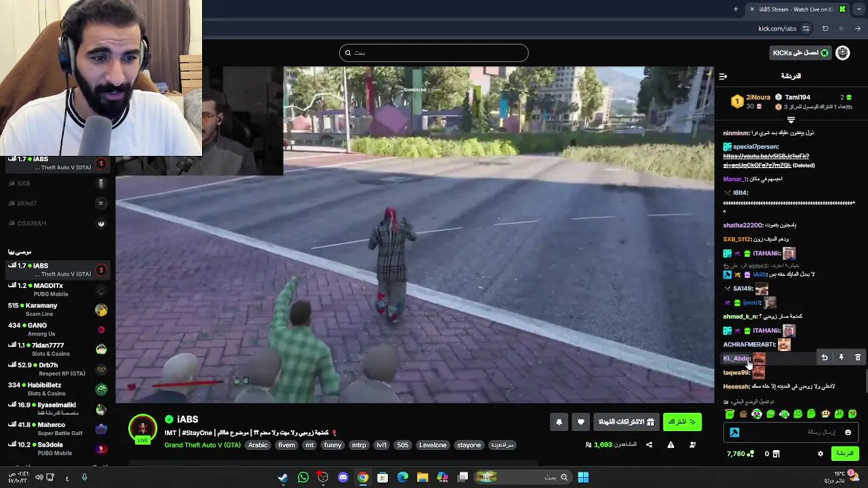Click the blue moderator hammer icon in chat input

tap(734, 432)
